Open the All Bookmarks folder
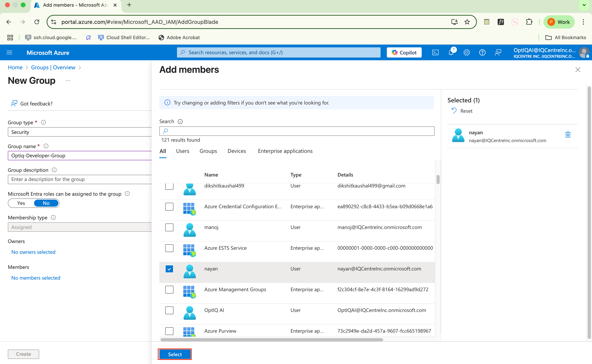Screen dimensions: 592x364 pos(566,38)
